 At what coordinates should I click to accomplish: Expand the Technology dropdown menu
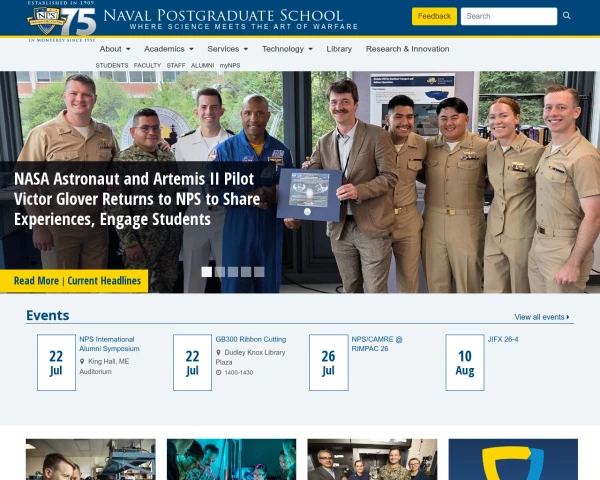[287, 49]
